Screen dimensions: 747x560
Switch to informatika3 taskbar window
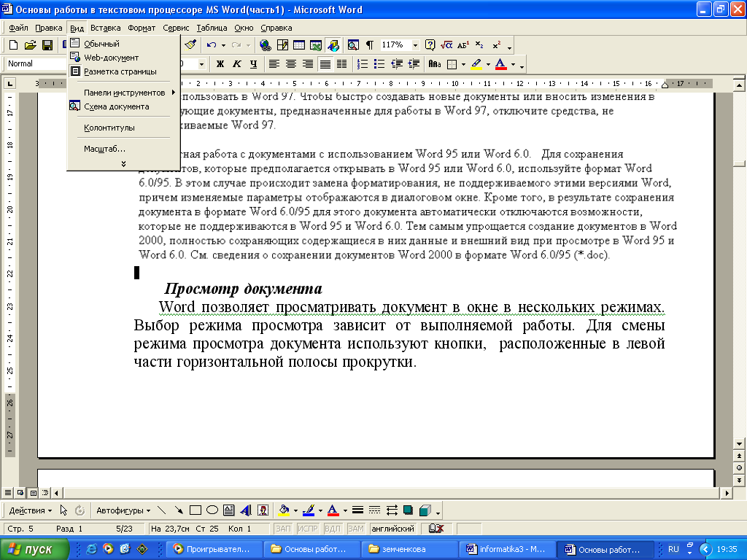pyautogui.click(x=507, y=549)
